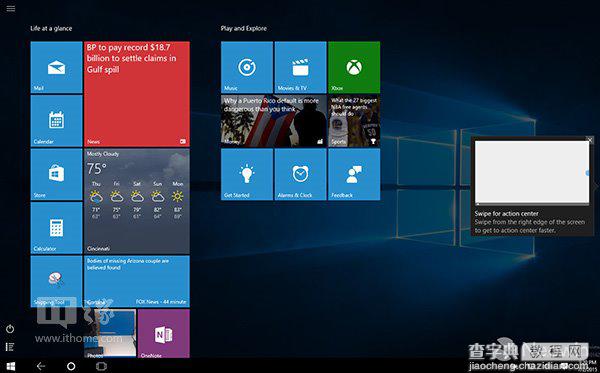Open the Get Started tile
The image size is (600, 373).
[x=247, y=174]
